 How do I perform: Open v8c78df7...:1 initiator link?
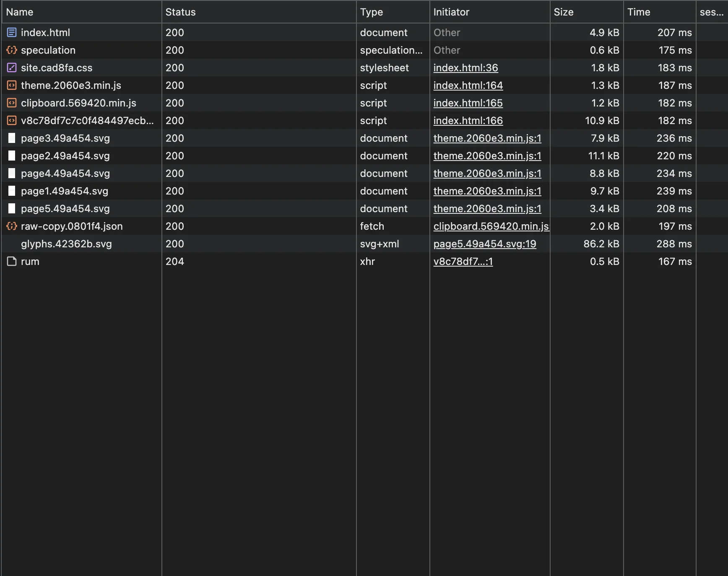coord(463,261)
